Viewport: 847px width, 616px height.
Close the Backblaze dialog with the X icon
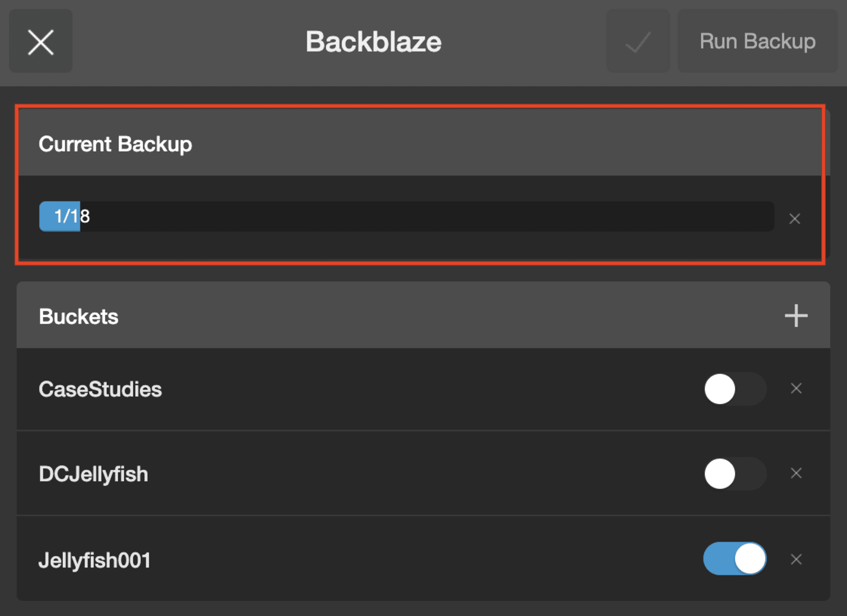(x=40, y=41)
